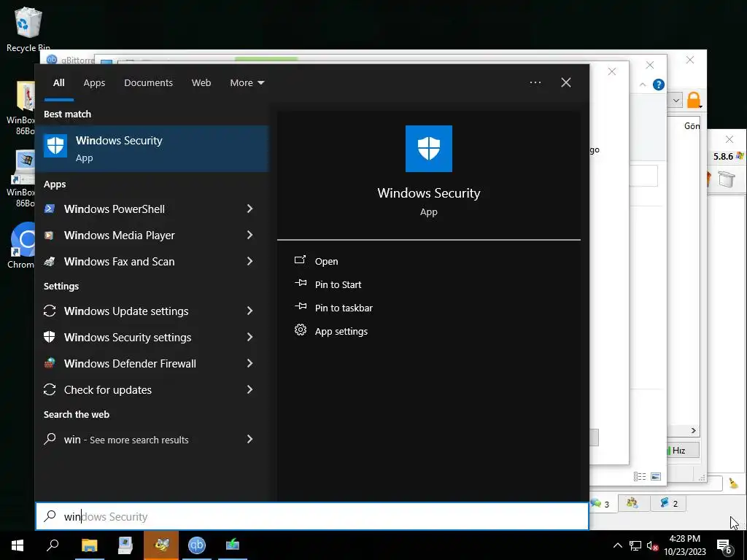Open the Windows Start menu
747x560 pixels.
pos(18,545)
